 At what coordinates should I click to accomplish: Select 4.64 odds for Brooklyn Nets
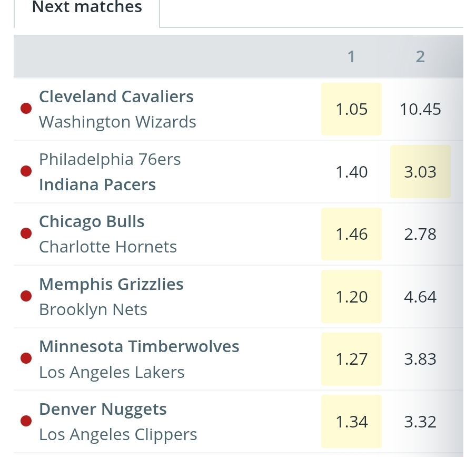tap(420, 297)
